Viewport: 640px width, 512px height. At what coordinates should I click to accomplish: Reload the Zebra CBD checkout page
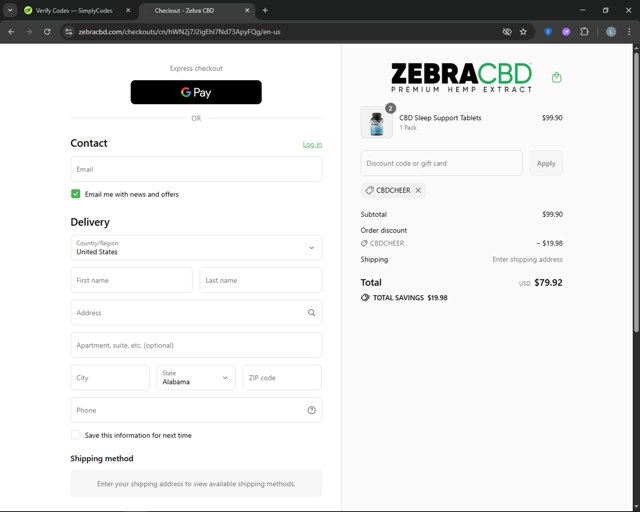coord(47,32)
